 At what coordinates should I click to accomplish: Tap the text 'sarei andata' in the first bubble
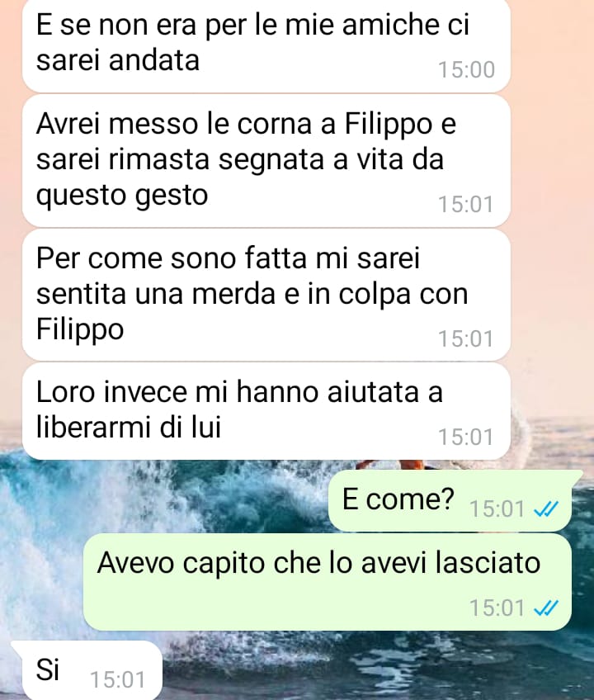point(117,60)
